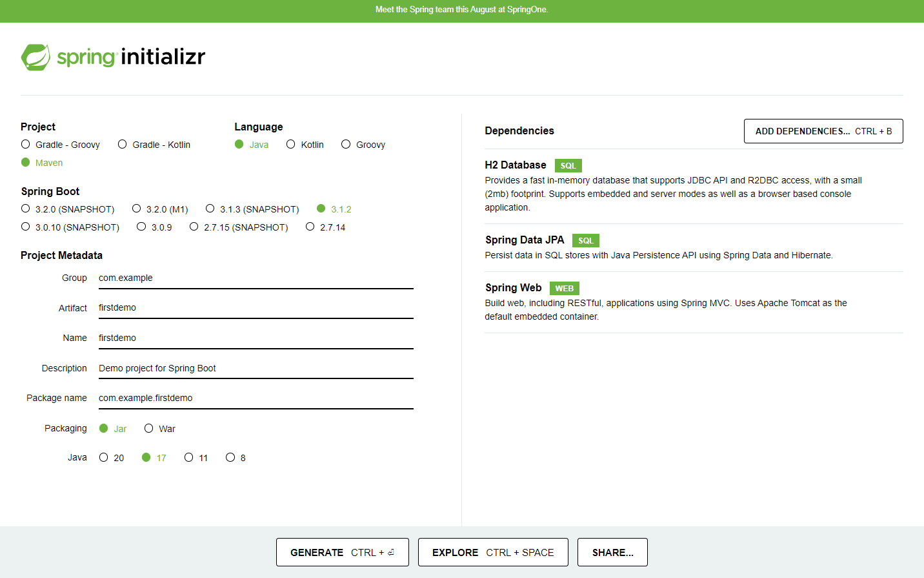Click the Spring Initializr leaf logo

(35, 57)
